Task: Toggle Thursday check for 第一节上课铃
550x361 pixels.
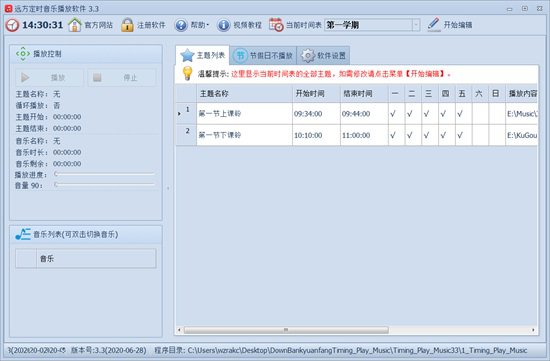Action: (x=443, y=114)
